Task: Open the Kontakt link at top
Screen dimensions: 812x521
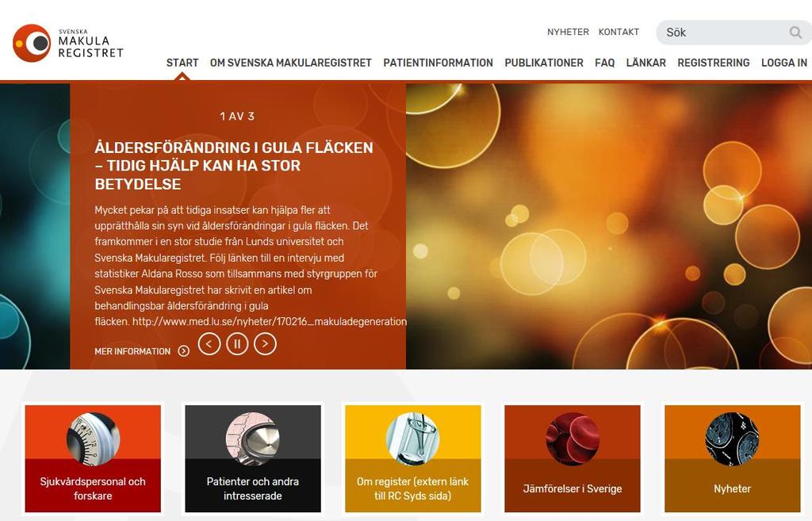Action: (x=619, y=32)
